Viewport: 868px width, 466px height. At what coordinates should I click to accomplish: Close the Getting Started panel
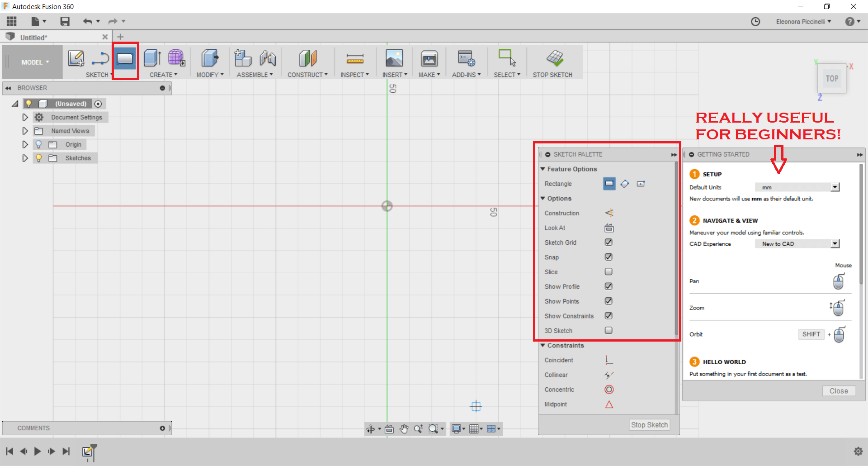839,391
